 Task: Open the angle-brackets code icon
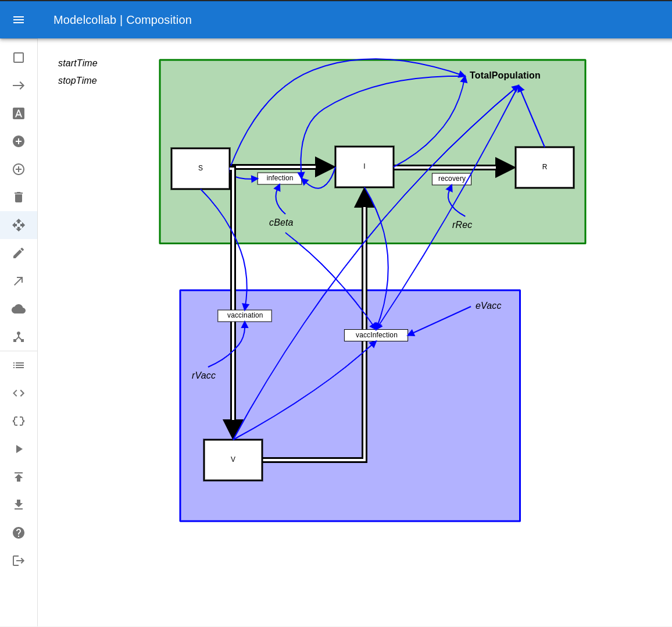coord(19,393)
